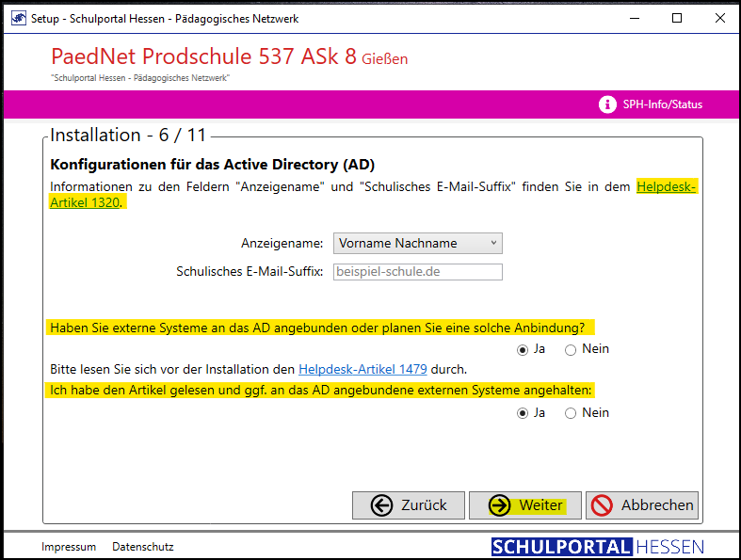Cancel setup with the Abbrechen button
Viewport: 741px width, 560px height.
click(x=642, y=505)
